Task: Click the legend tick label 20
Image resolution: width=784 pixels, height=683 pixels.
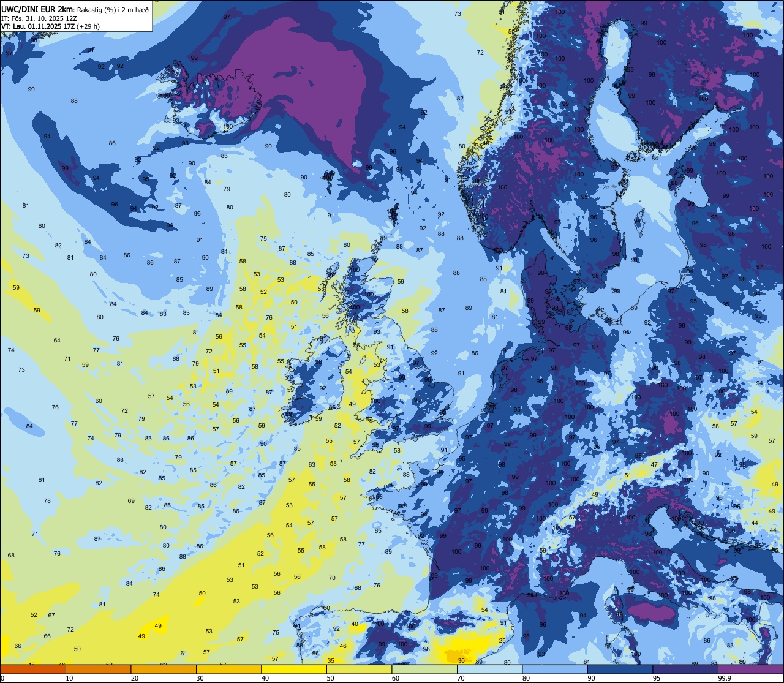Action: [135, 678]
